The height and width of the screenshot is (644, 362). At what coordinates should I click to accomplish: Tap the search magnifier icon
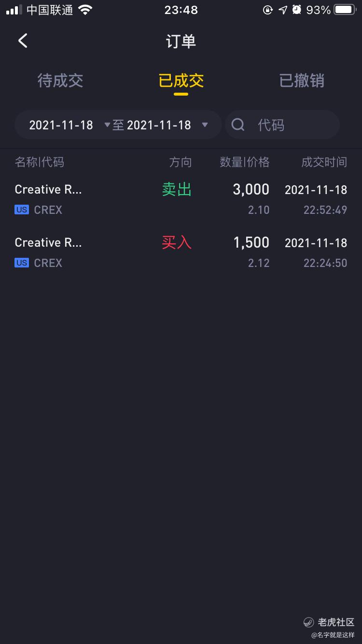tap(238, 125)
